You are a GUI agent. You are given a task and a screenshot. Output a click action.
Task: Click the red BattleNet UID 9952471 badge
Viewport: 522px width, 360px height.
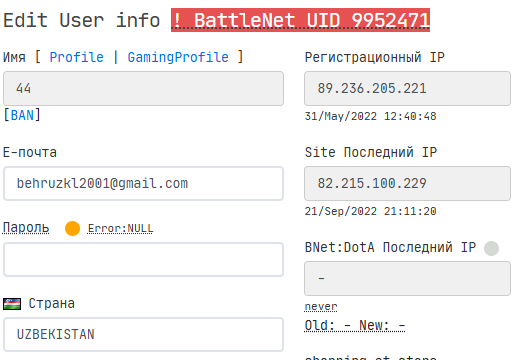[x=300, y=20]
